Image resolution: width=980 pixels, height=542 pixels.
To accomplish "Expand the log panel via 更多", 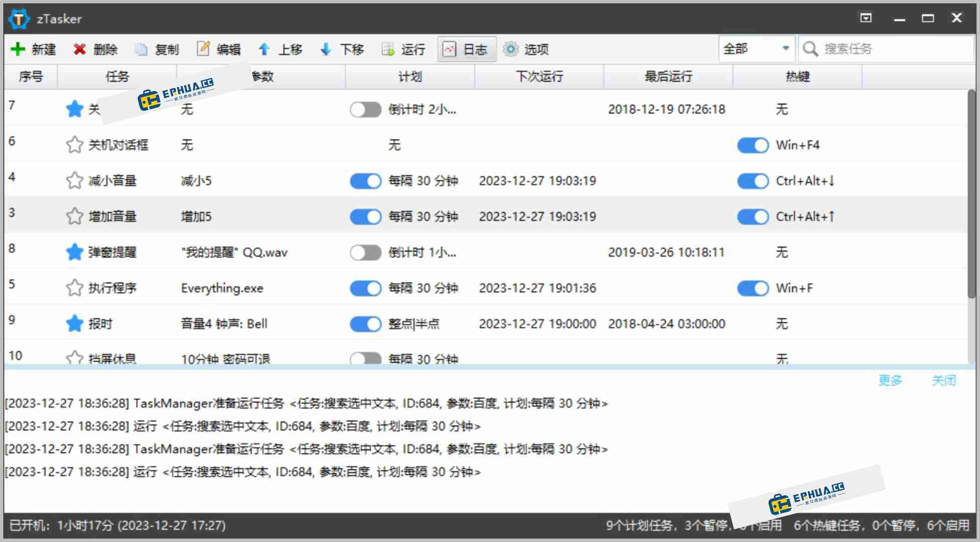I will (x=890, y=380).
